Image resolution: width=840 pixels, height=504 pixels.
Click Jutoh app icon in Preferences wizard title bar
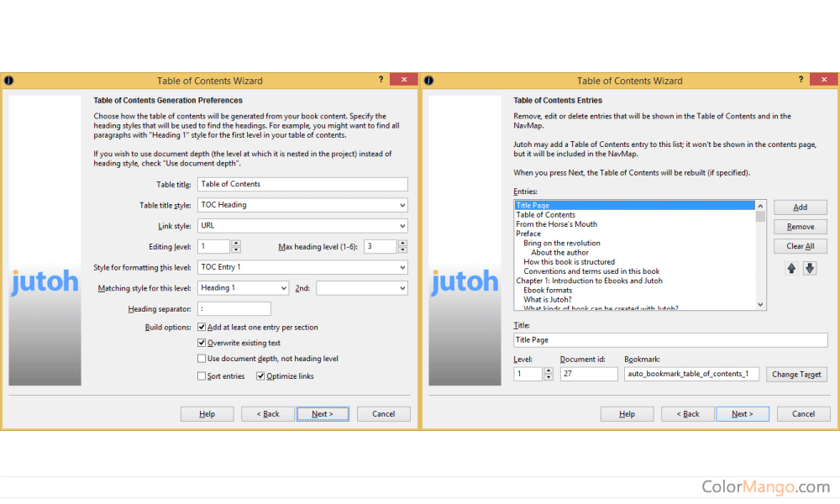[x=9, y=81]
